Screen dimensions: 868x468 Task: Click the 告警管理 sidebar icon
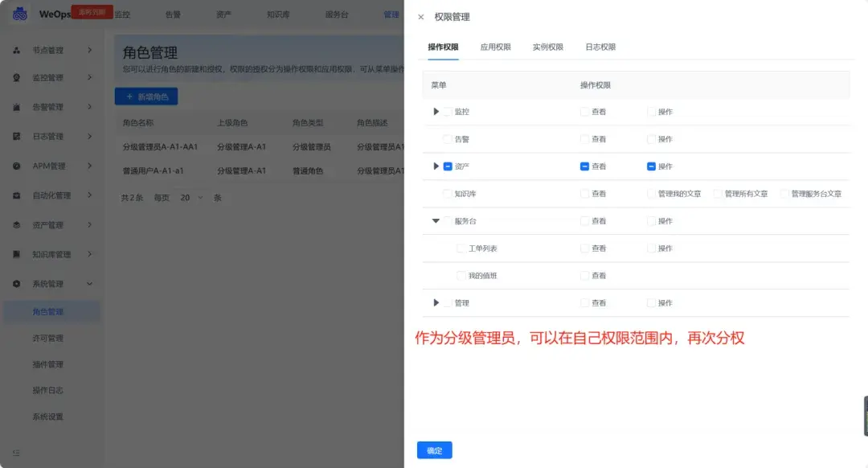[17, 107]
